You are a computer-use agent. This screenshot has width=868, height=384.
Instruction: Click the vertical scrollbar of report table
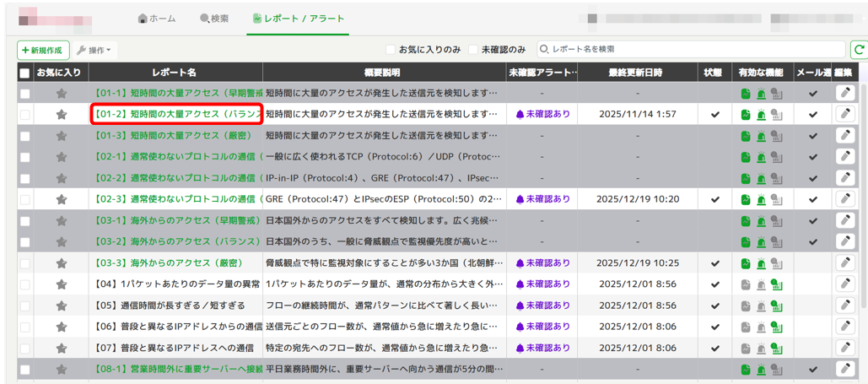864,194
